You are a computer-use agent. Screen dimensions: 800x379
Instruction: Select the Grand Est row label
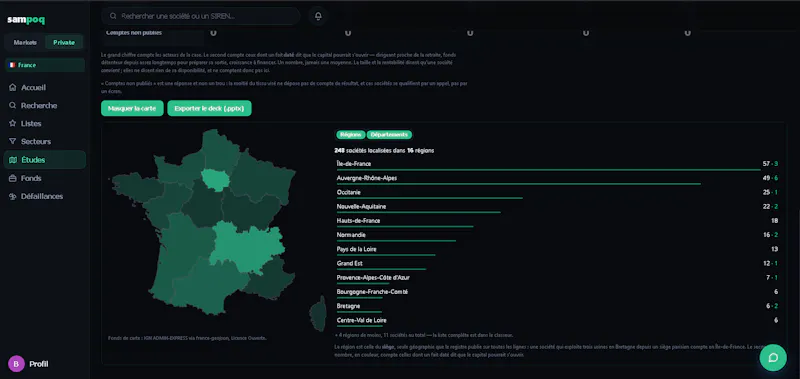pyautogui.click(x=349, y=264)
